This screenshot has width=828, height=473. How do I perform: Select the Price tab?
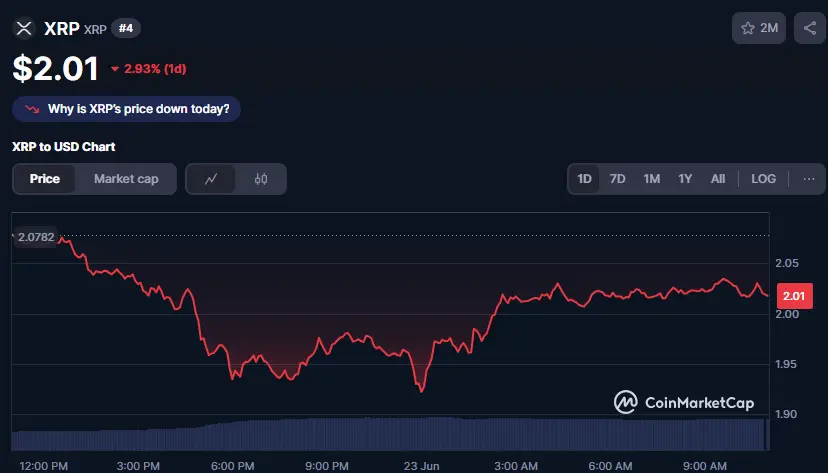(44, 179)
